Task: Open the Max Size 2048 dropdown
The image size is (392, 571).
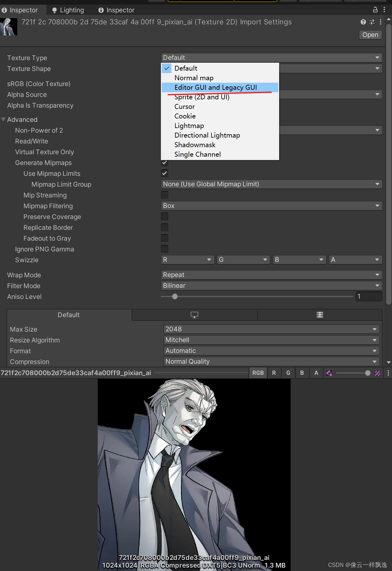Action: pyautogui.click(x=272, y=329)
